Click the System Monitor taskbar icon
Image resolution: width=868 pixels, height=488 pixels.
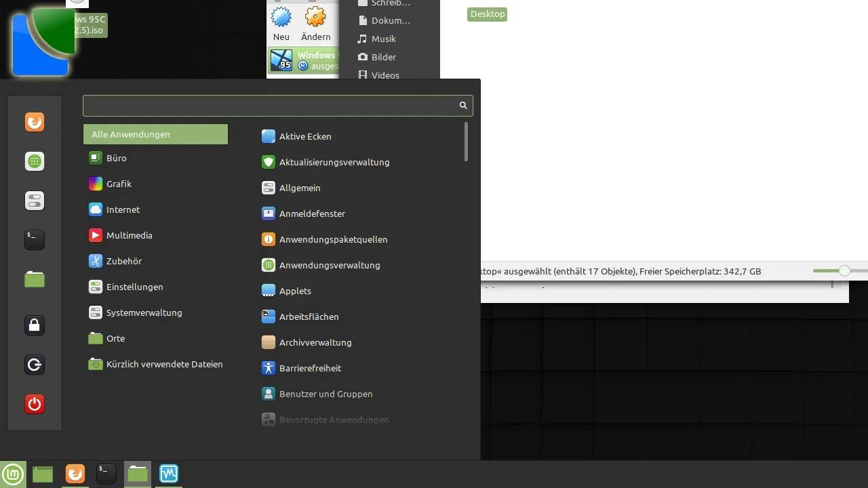(168, 474)
